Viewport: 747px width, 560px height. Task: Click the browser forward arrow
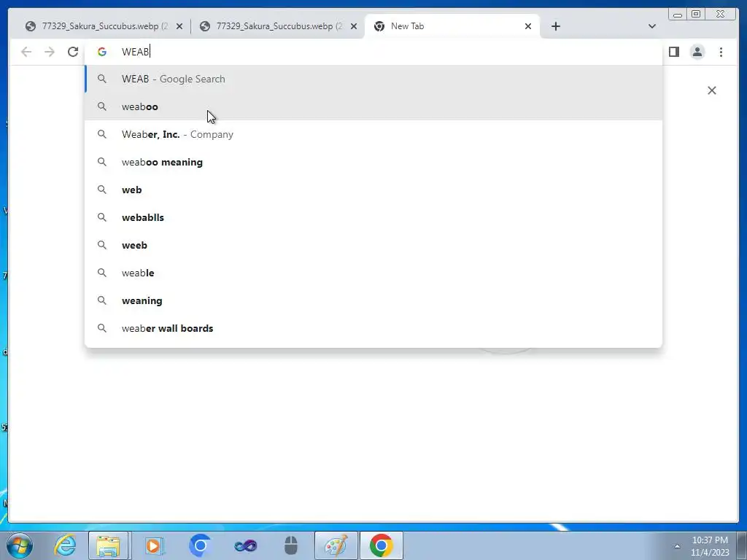pyautogui.click(x=50, y=52)
